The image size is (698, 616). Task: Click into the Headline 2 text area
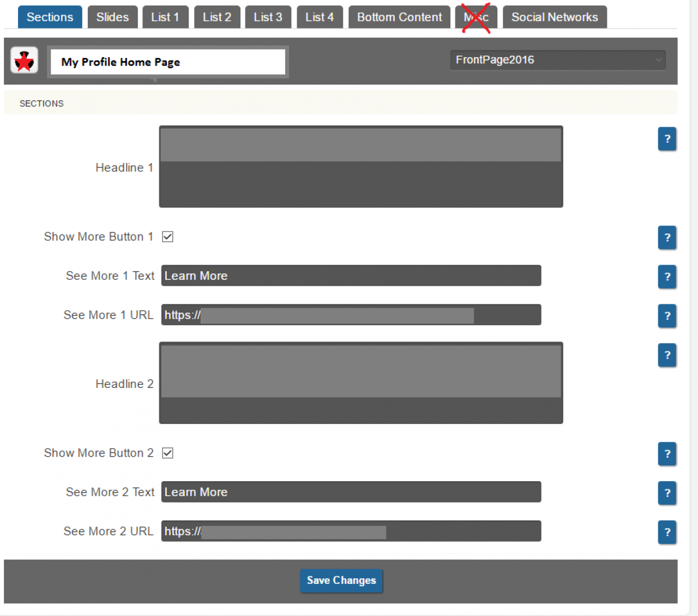[x=360, y=383]
